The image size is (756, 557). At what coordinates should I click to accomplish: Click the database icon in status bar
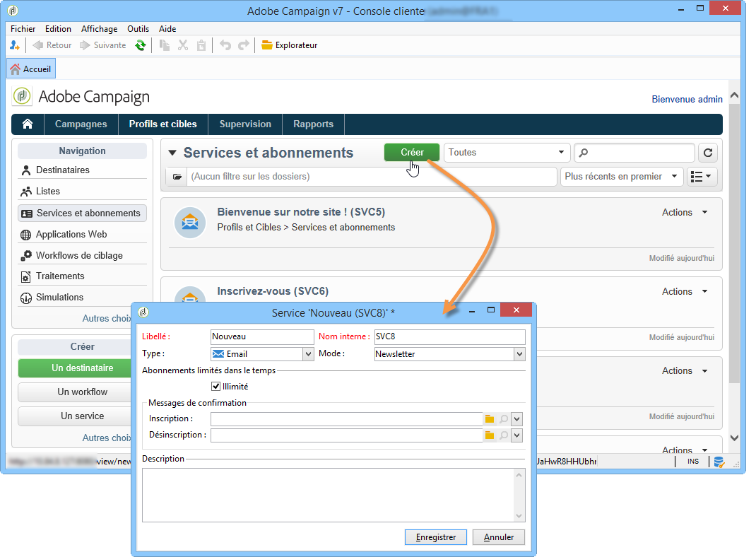click(x=719, y=462)
